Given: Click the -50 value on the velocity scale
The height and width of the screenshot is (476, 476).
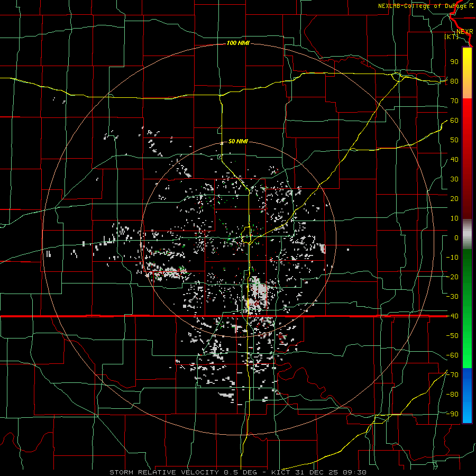Looking at the screenshot, I should (452, 335).
